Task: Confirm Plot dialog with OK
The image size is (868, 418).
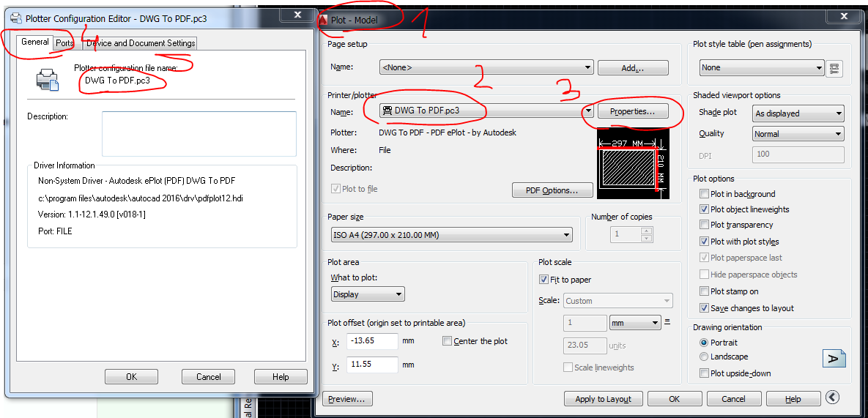Action: click(x=674, y=399)
